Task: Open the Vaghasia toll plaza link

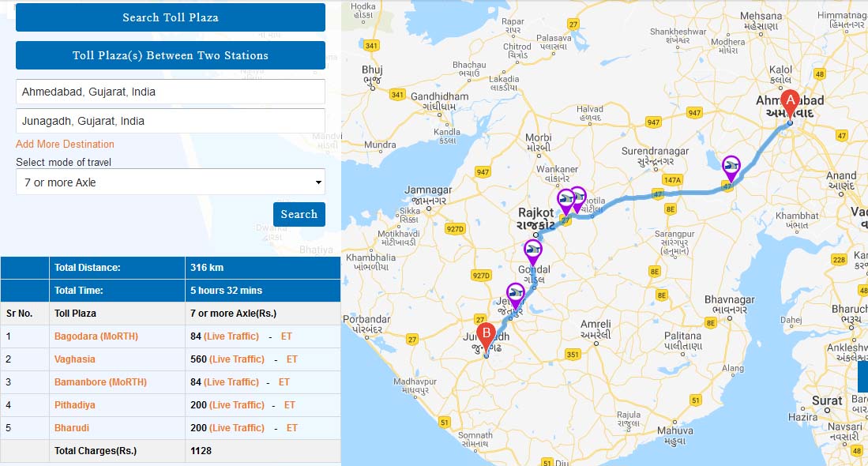Action: pos(75,359)
